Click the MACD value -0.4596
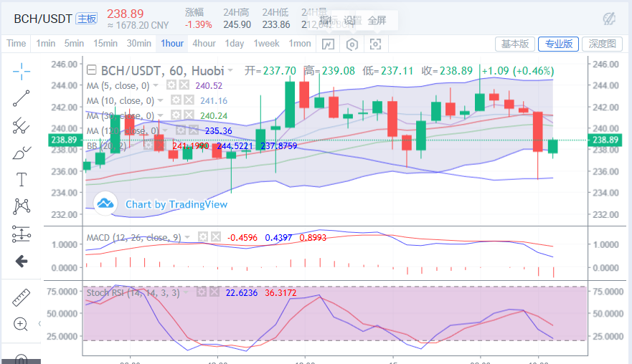 (242, 238)
